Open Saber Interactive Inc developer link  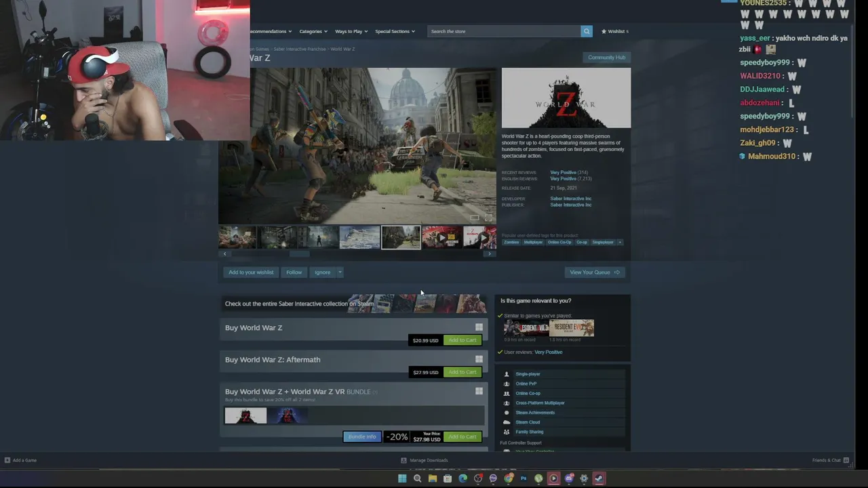tap(571, 199)
